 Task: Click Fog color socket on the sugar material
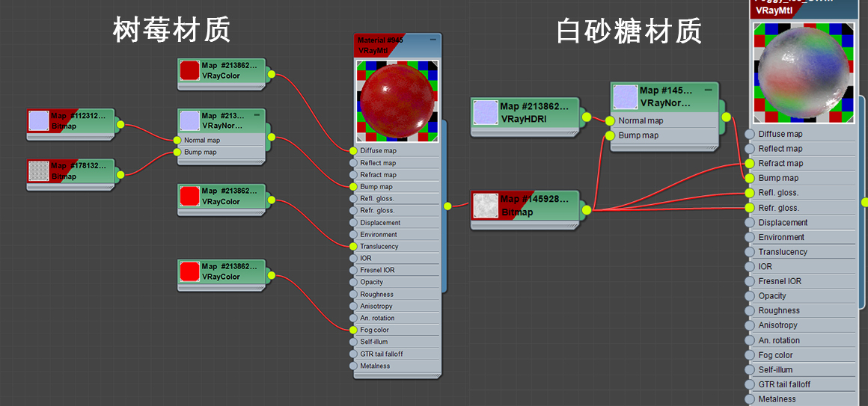[750, 355]
